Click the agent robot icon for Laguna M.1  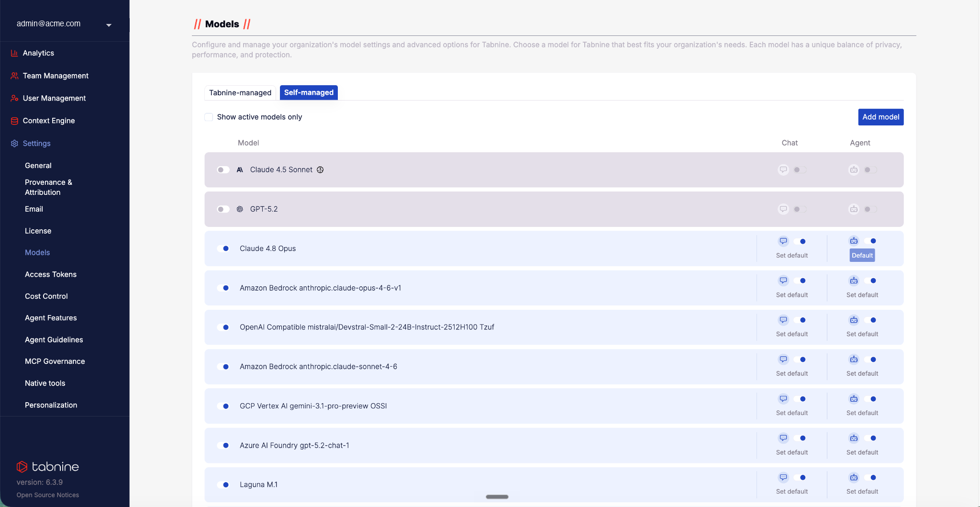(x=854, y=477)
